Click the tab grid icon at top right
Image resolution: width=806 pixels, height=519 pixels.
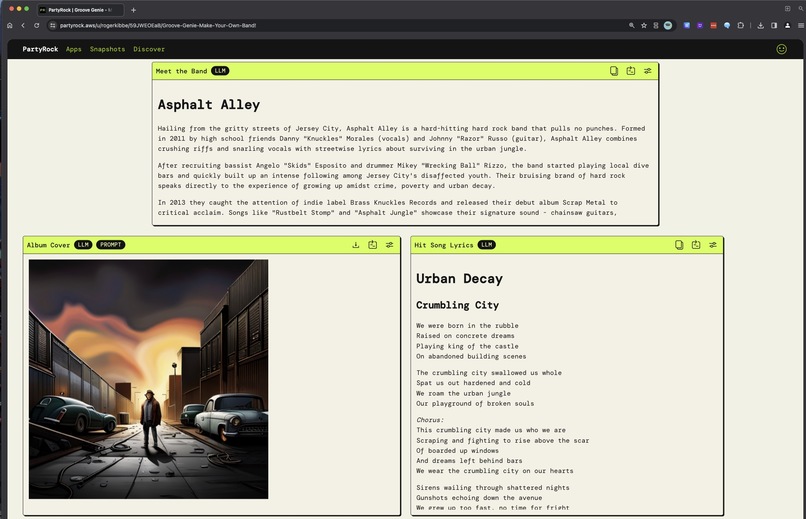pos(787,9)
